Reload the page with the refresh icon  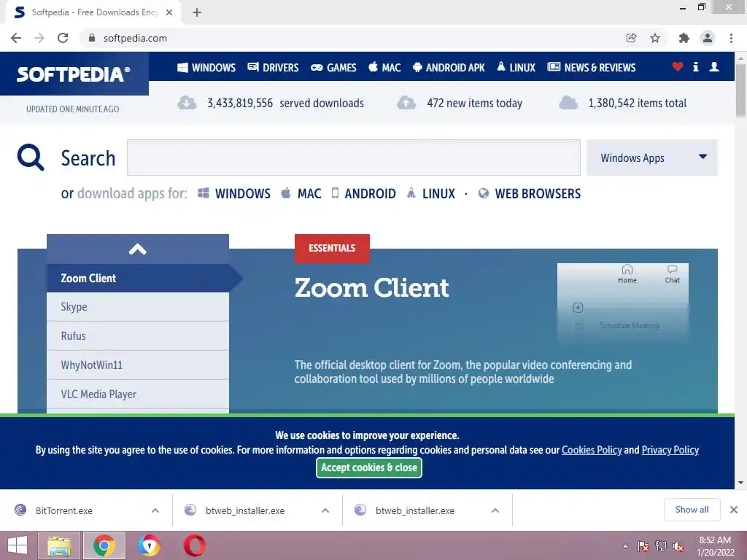coord(63,38)
